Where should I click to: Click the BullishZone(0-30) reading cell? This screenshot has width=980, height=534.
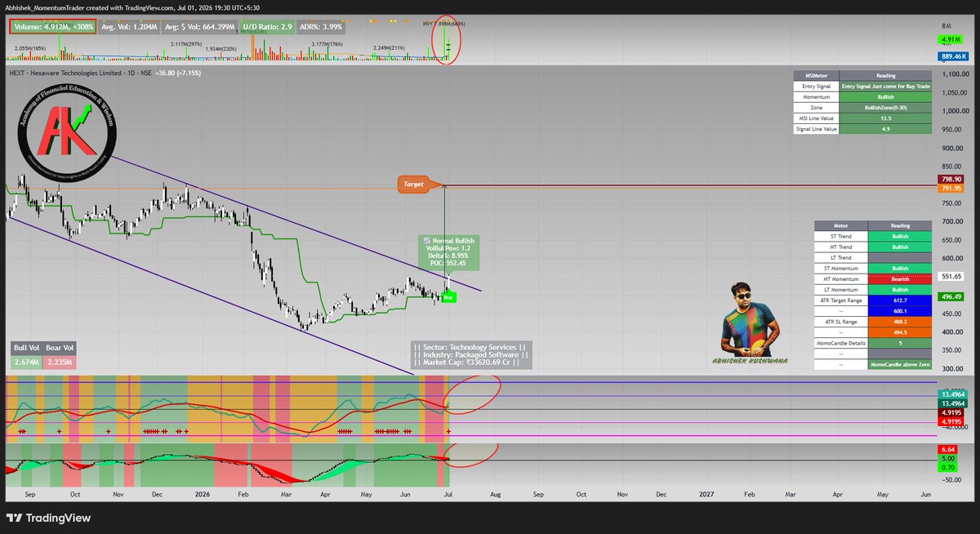[x=885, y=107]
